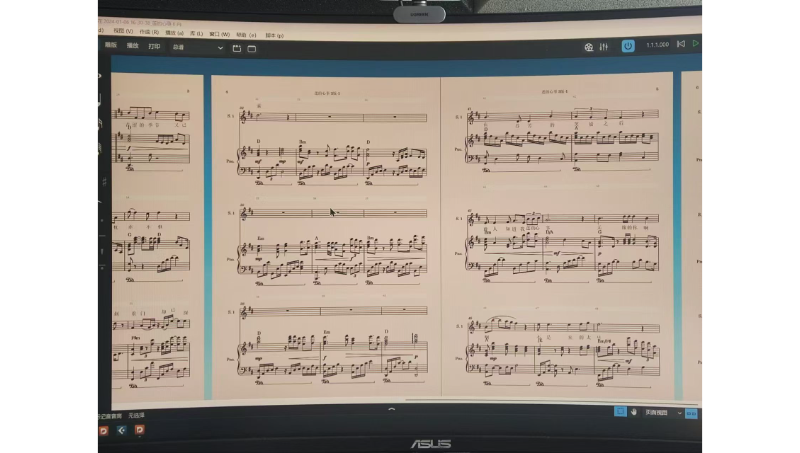The height and width of the screenshot is (453, 800).
Task: Click the partial score page on the far left
Action: [157, 238]
